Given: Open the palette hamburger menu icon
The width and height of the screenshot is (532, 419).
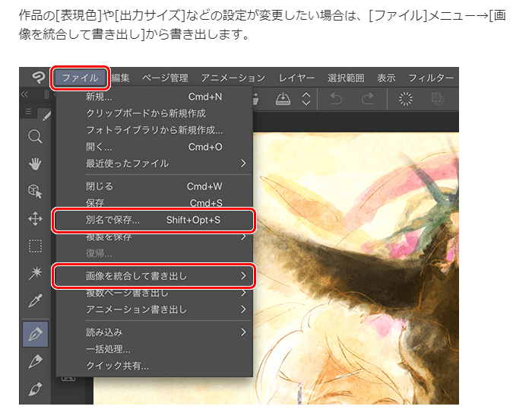Looking at the screenshot, I should click(29, 111).
